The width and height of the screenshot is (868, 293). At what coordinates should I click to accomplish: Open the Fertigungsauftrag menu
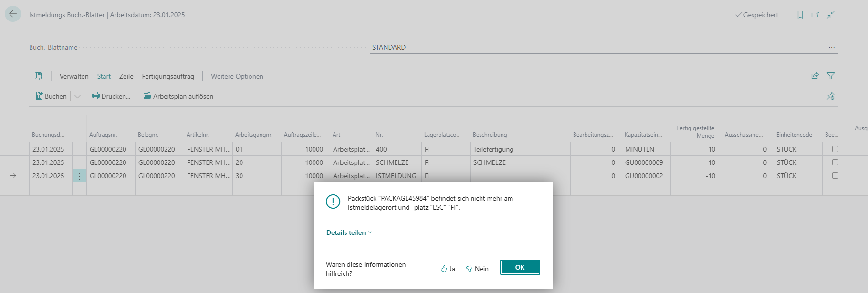(168, 76)
